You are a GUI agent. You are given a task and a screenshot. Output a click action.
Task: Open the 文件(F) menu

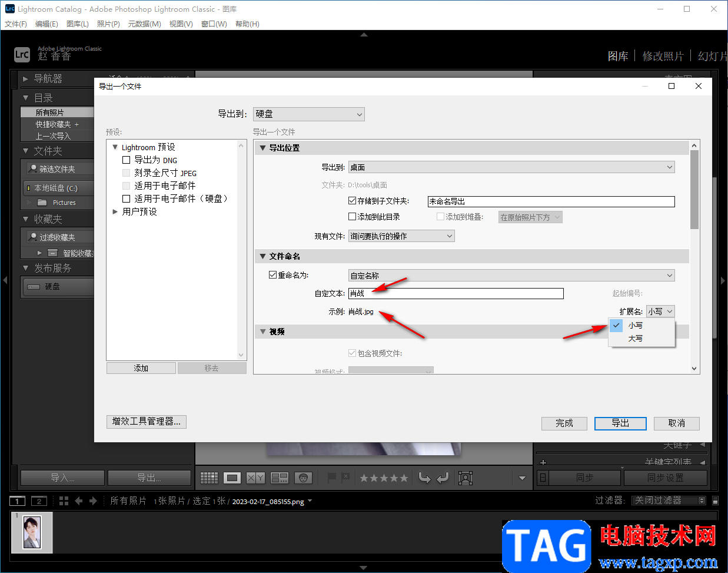pos(16,24)
